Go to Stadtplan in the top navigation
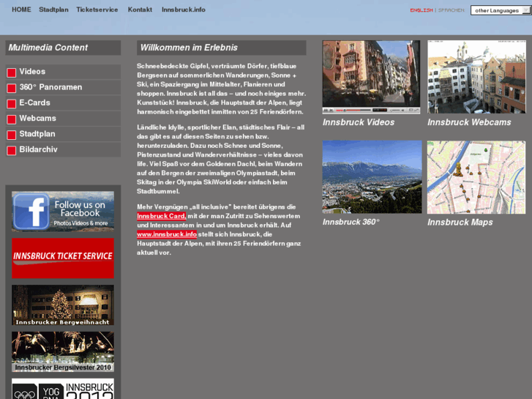 click(53, 10)
